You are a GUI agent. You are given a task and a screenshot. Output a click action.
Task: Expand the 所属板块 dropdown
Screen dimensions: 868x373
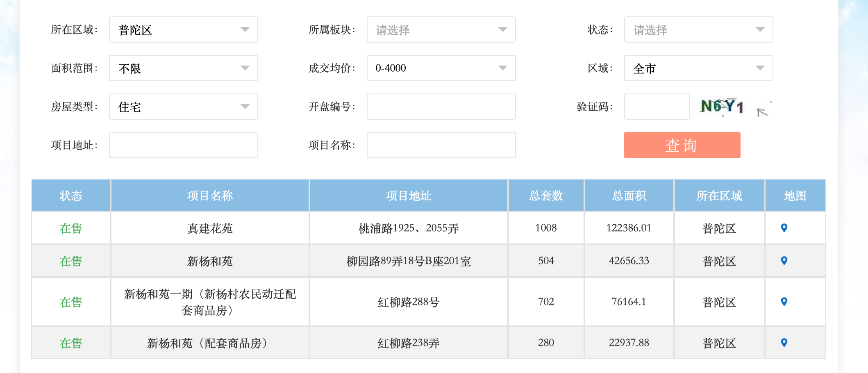[441, 30]
